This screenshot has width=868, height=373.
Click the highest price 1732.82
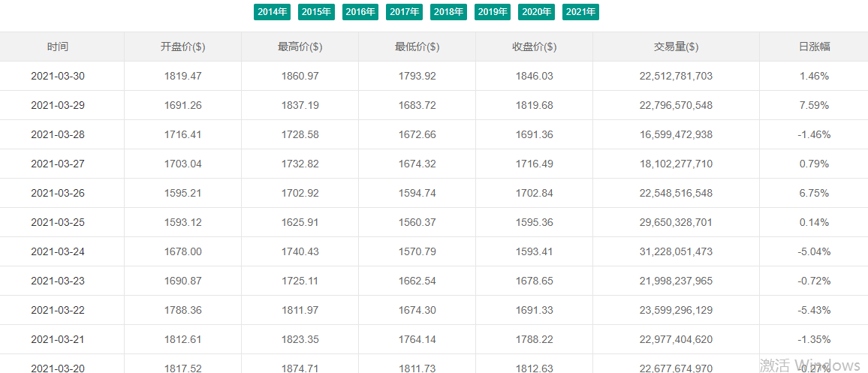(300, 164)
